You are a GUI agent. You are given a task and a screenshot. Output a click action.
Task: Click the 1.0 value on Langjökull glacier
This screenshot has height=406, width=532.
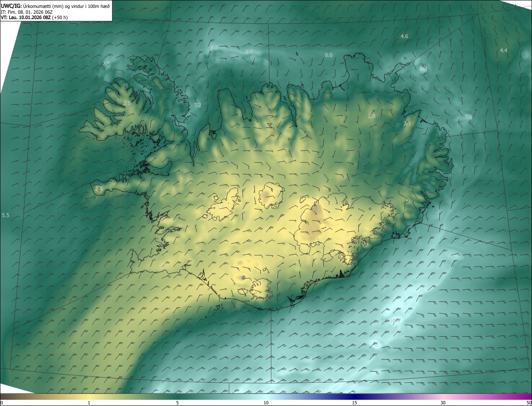pyautogui.click(x=221, y=207)
